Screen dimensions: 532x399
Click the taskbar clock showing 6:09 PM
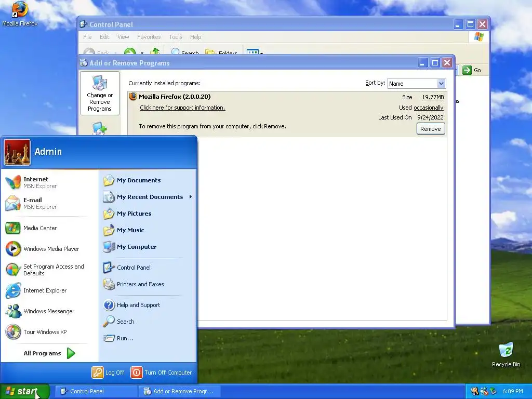(x=513, y=391)
